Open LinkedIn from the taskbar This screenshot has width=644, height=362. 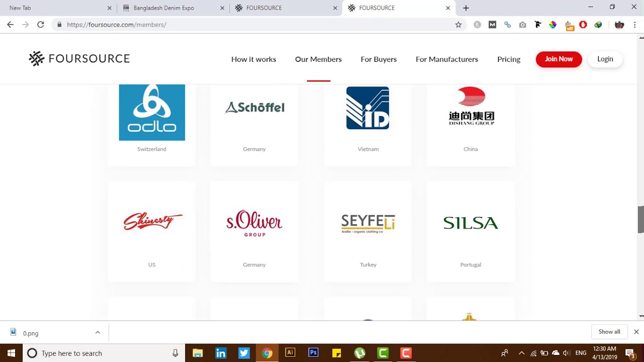tap(221, 353)
